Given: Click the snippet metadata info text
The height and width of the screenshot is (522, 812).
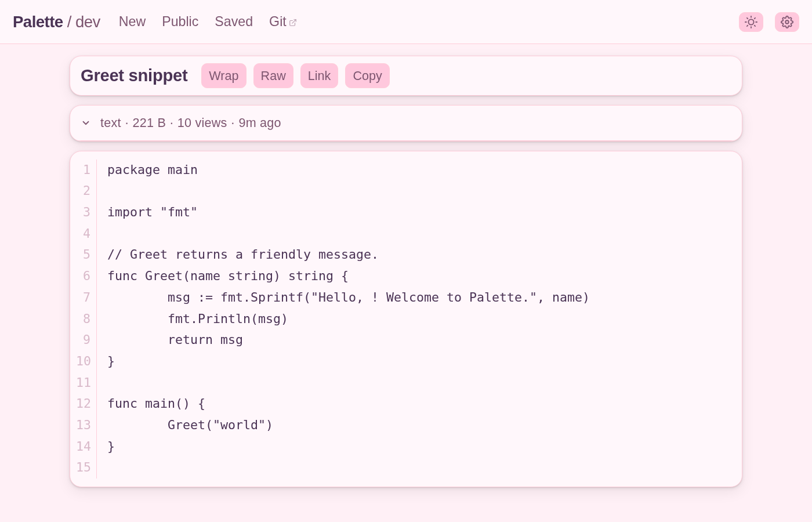Looking at the screenshot, I should [190, 123].
